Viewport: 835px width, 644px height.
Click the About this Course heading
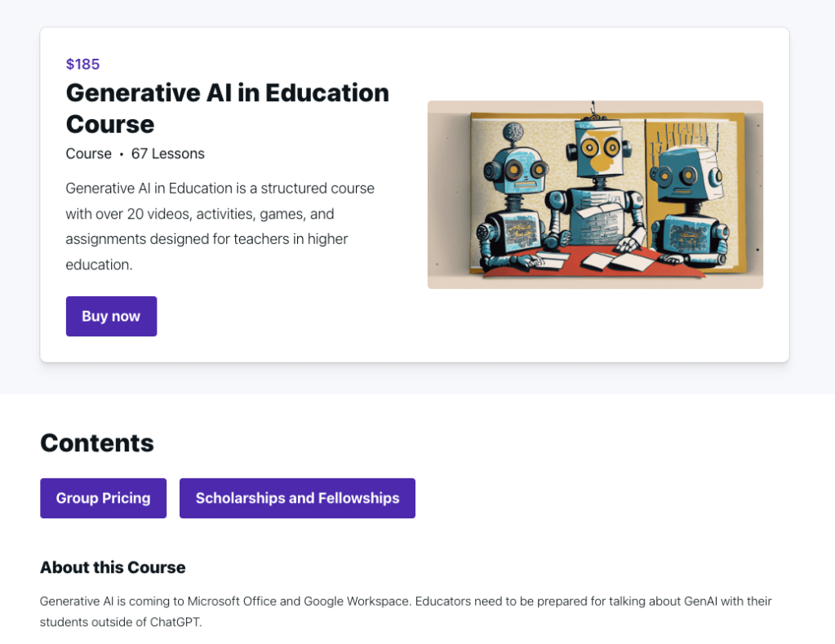tap(112, 567)
